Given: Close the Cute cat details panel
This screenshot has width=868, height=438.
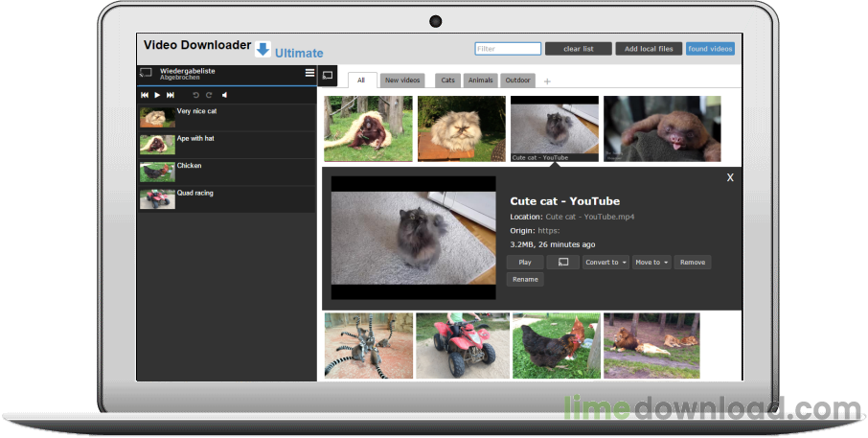Looking at the screenshot, I should [x=730, y=177].
